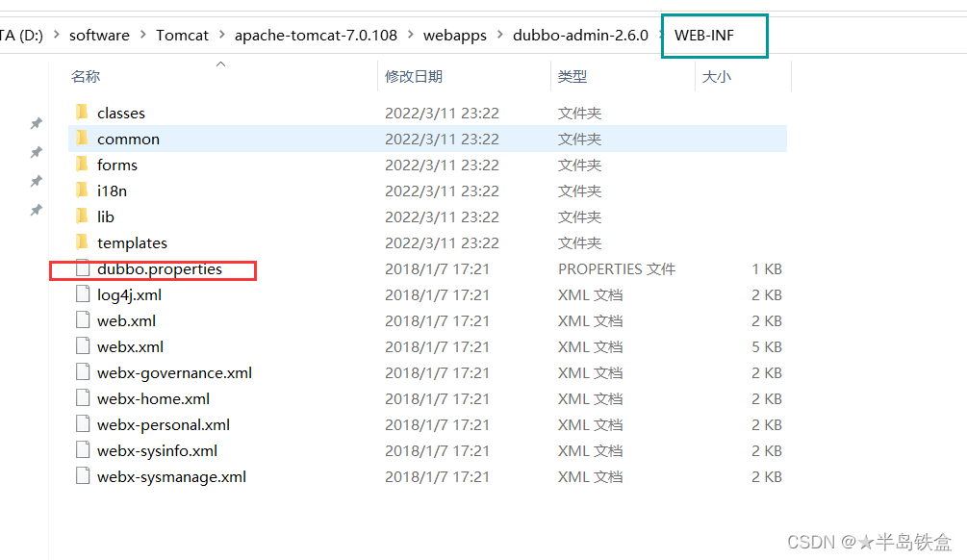The image size is (967, 560).
Task: Click the classes folder icon
Action: click(x=82, y=113)
